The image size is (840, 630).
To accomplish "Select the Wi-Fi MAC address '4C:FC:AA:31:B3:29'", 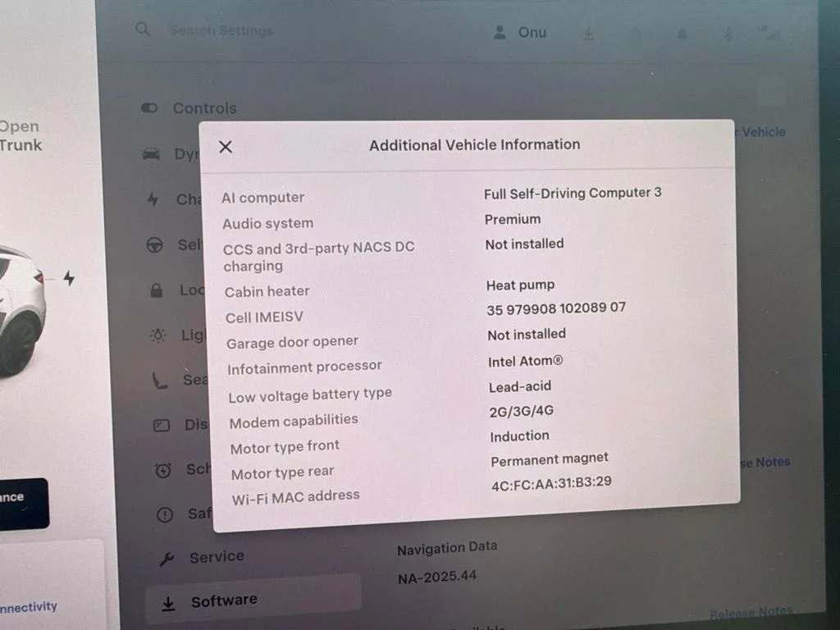I will click(x=552, y=484).
